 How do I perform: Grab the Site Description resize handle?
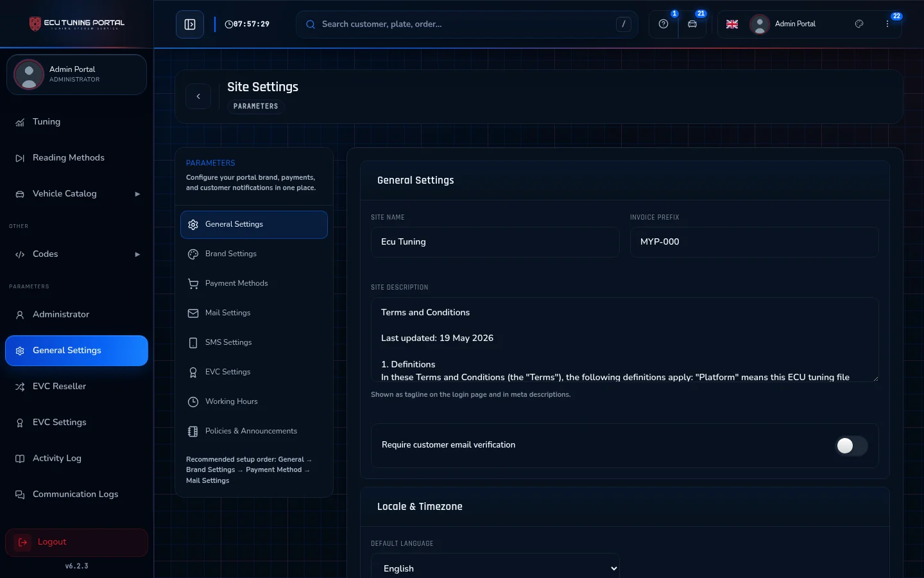click(x=874, y=378)
